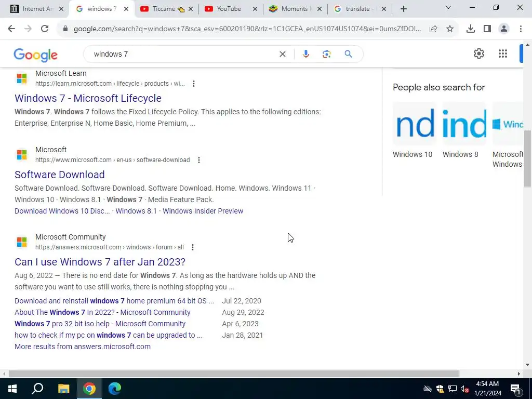Open Google Lens image search
The height and width of the screenshot is (399, 532).
point(326,54)
